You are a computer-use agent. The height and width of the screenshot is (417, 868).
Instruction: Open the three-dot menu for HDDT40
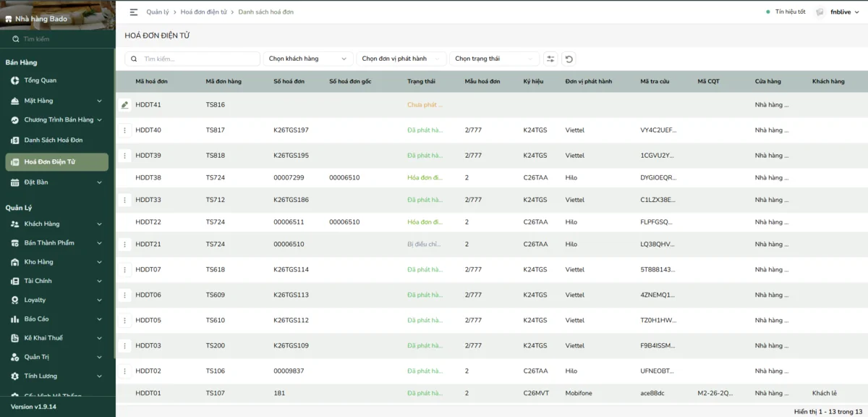(124, 130)
